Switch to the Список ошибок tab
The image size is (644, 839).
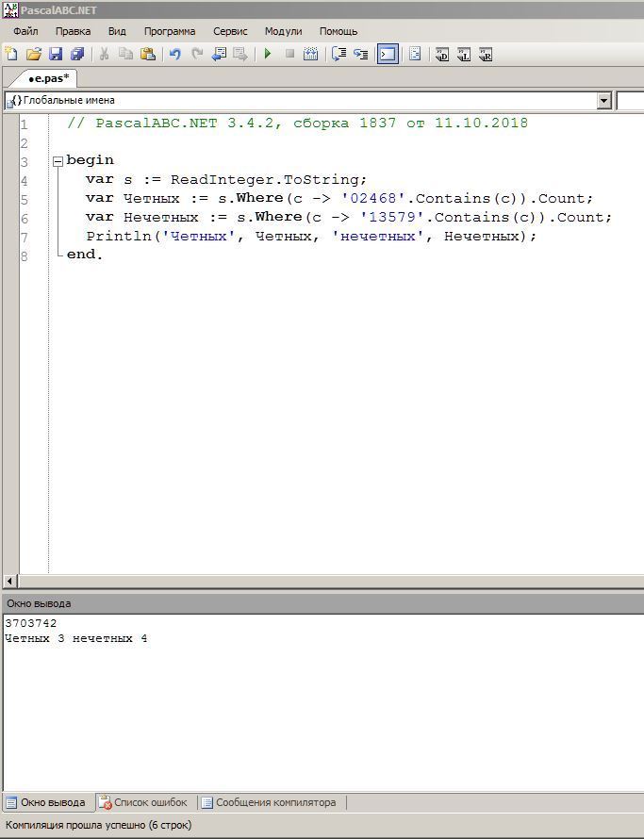point(143,802)
